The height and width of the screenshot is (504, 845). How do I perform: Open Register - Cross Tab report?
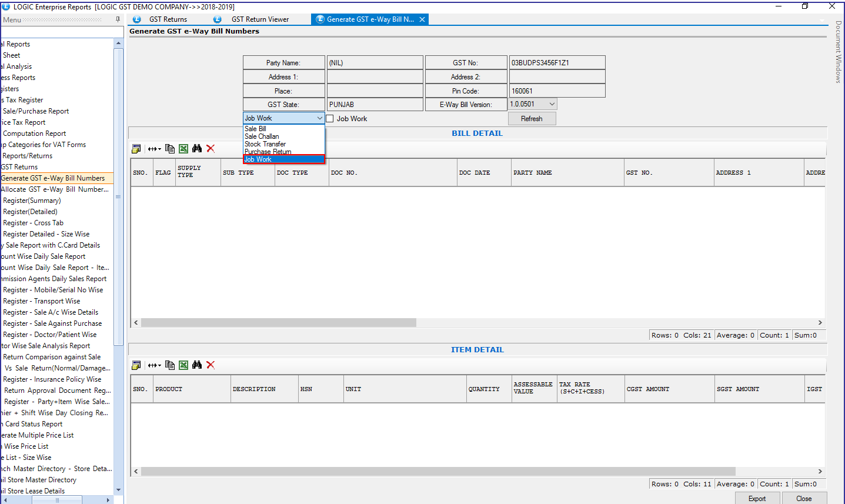(33, 223)
